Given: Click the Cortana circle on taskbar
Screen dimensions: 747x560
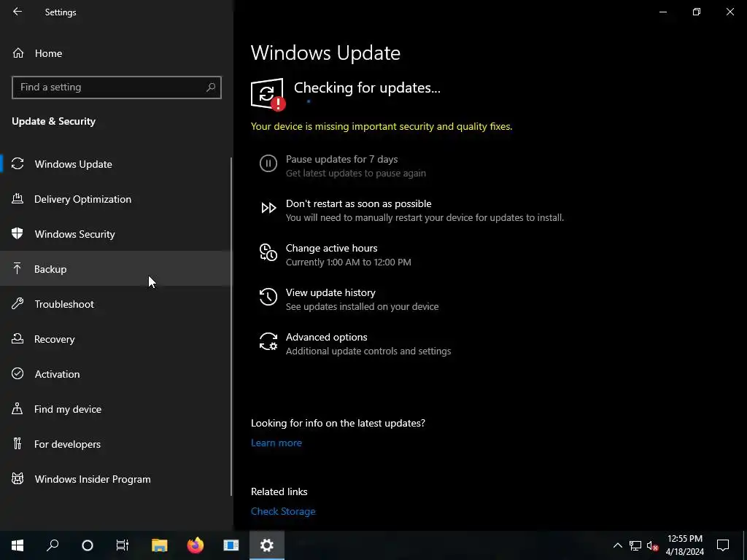Looking at the screenshot, I should (x=88, y=545).
